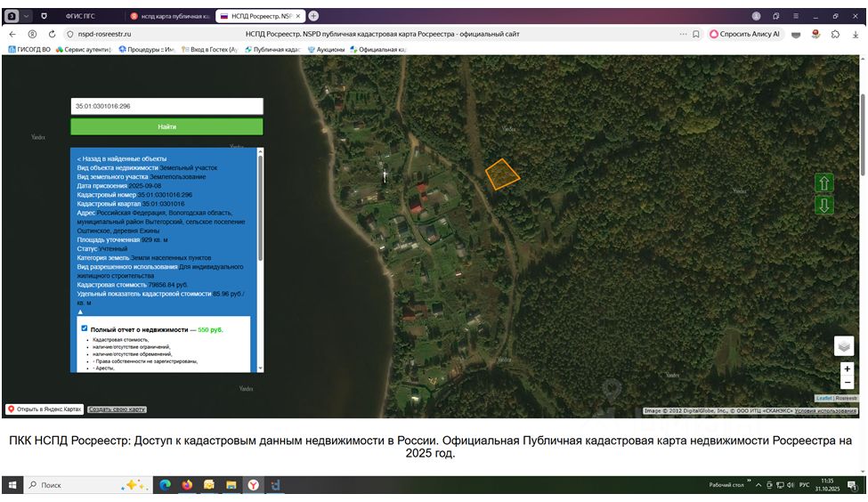This screenshot has height=502, width=868.
Task: Click the taskbar Поиск search box
Action: (88, 485)
